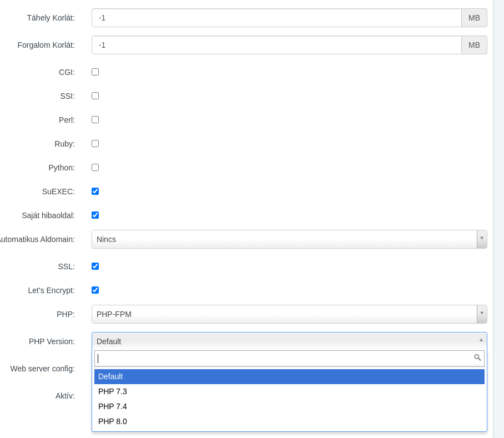504x438 pixels.
Task: Click the PHP mode dropdown arrow
Action: (482, 314)
